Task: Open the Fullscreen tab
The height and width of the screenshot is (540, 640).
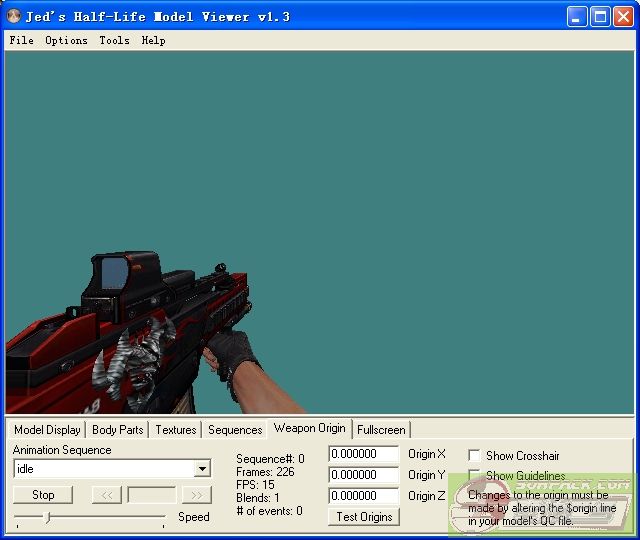Action: pos(381,430)
